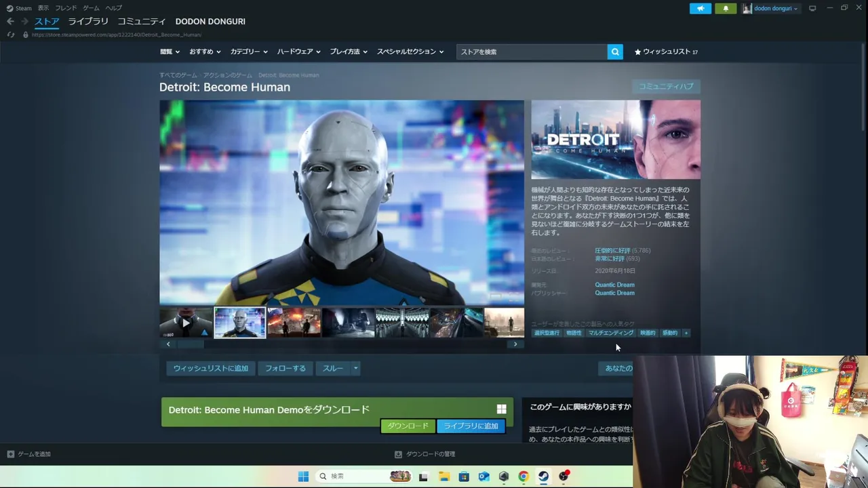This screenshot has width=868, height=488.
Task: Open the 圧倒的に好評 reviews link
Action: [x=612, y=251]
